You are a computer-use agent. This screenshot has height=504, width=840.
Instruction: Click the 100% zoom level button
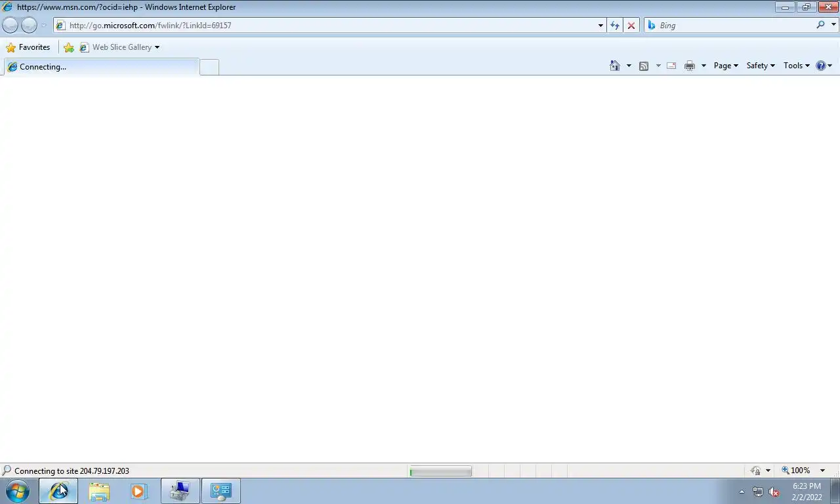[x=796, y=471]
